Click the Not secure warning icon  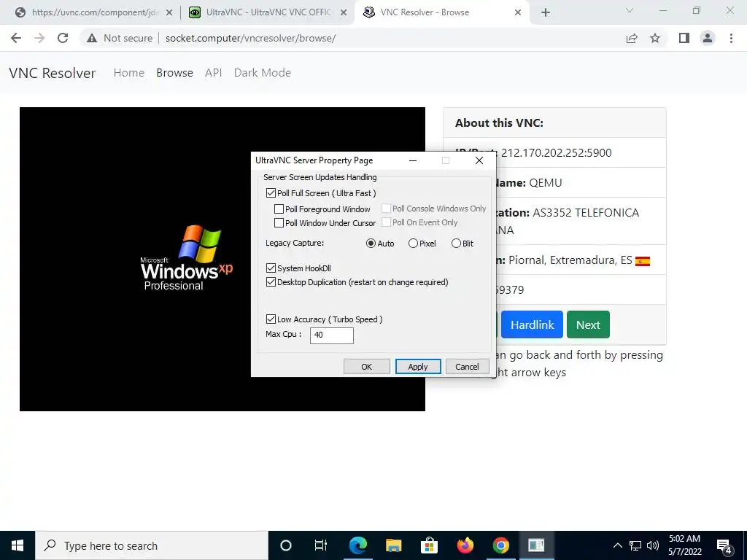point(92,38)
